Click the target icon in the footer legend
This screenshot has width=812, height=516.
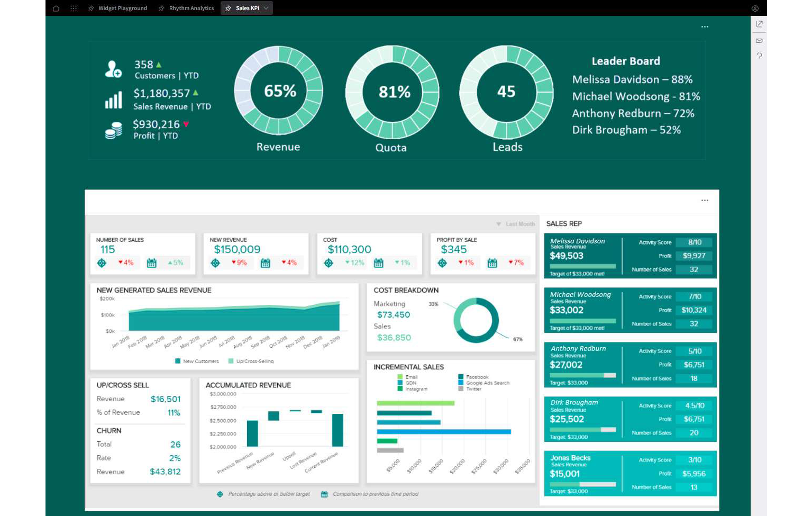pos(220,494)
